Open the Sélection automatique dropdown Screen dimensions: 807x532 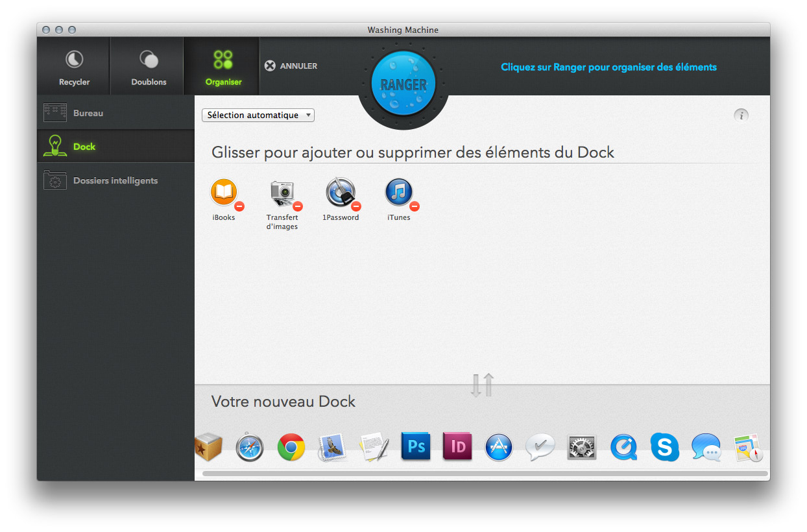pyautogui.click(x=258, y=115)
